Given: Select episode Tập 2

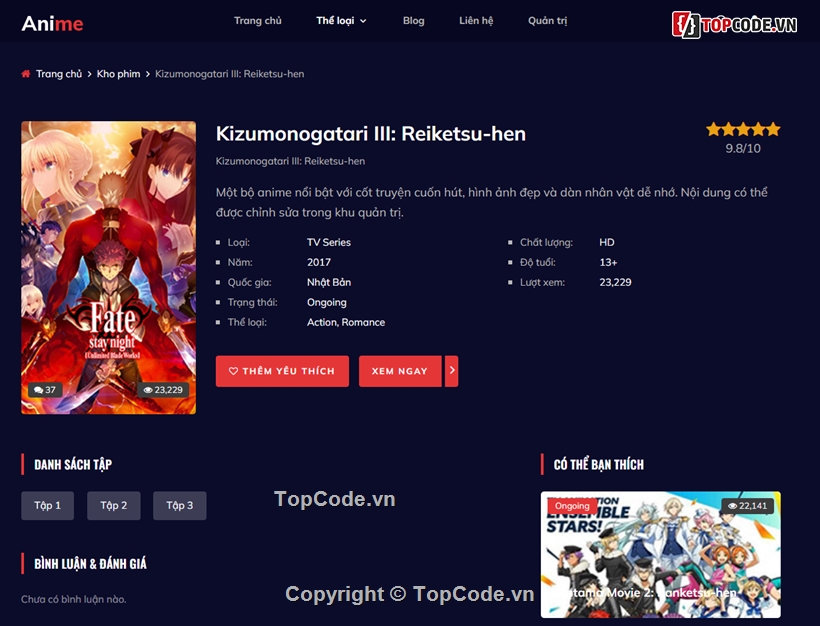Looking at the screenshot, I should coord(113,505).
